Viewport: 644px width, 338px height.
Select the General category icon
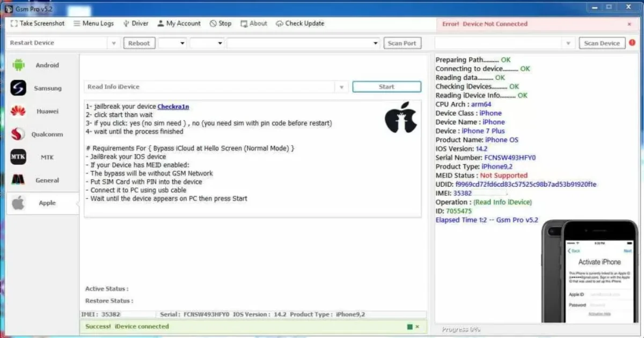[x=18, y=180]
